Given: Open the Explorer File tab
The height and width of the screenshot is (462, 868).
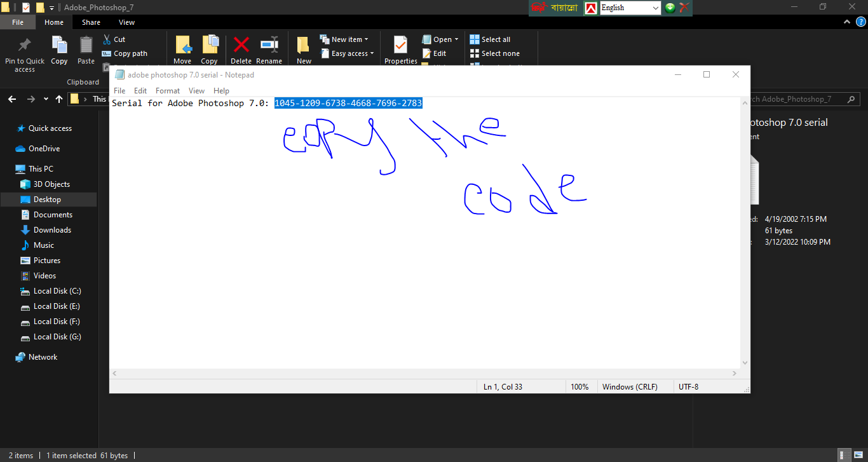Looking at the screenshot, I should [18, 22].
